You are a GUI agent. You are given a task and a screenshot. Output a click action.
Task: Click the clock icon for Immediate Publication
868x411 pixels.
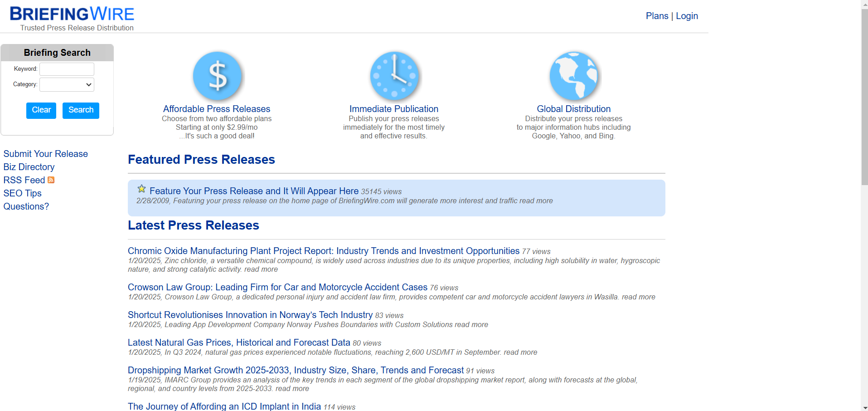click(394, 76)
